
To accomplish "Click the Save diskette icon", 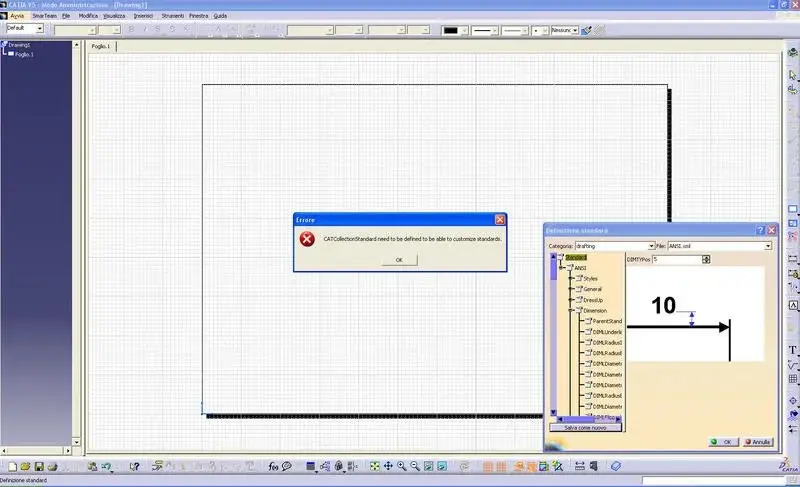I will [39, 466].
